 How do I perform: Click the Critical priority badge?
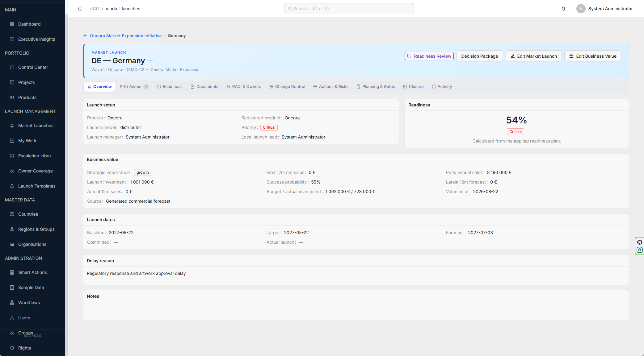[x=269, y=127]
